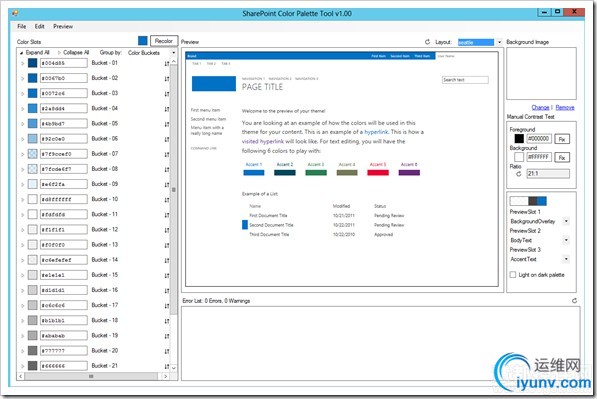
Task: Open the Preview menu
Action: coord(63,26)
